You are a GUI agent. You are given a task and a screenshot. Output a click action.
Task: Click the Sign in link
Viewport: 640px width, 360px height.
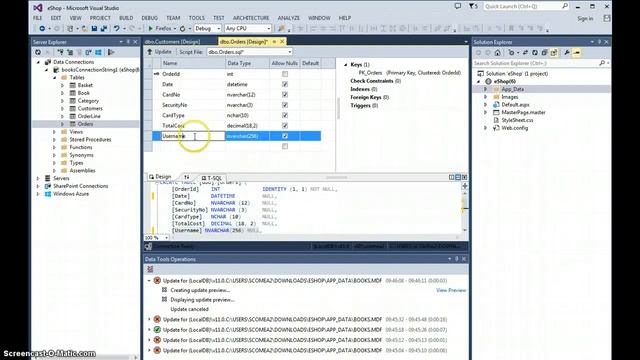point(585,18)
